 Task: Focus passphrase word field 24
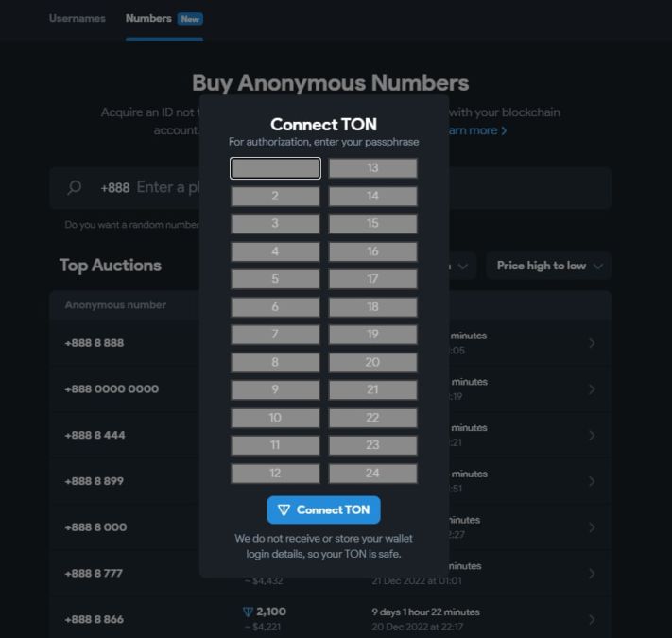click(x=372, y=473)
